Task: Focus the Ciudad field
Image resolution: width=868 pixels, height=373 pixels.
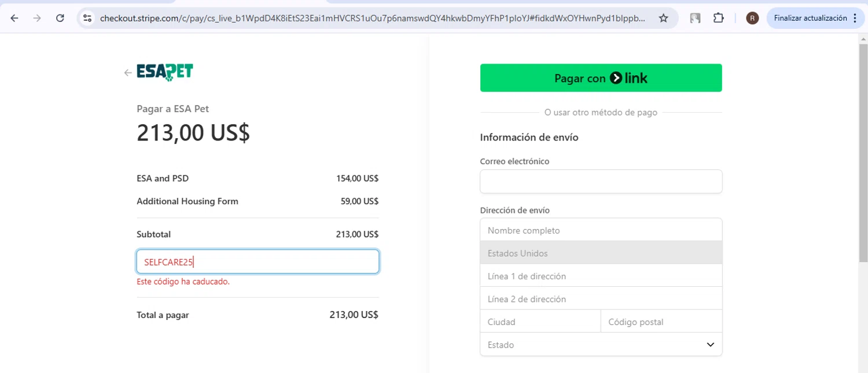Action: [x=540, y=322]
